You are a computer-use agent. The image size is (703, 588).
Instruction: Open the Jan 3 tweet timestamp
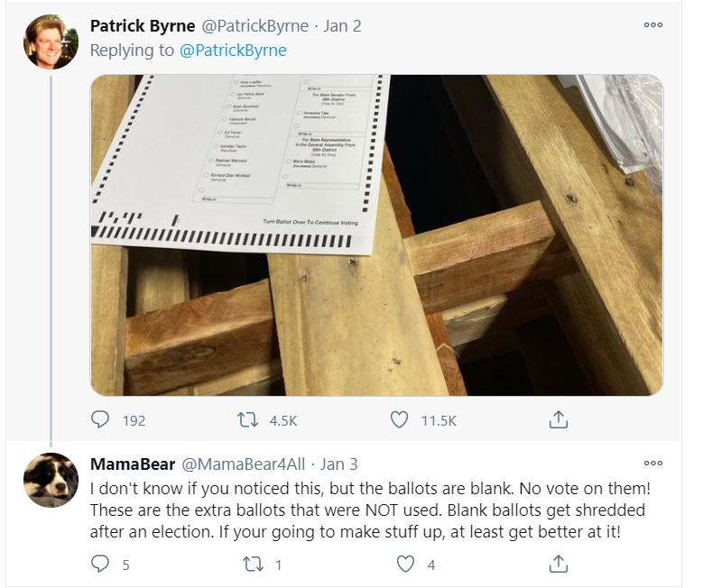(x=339, y=464)
